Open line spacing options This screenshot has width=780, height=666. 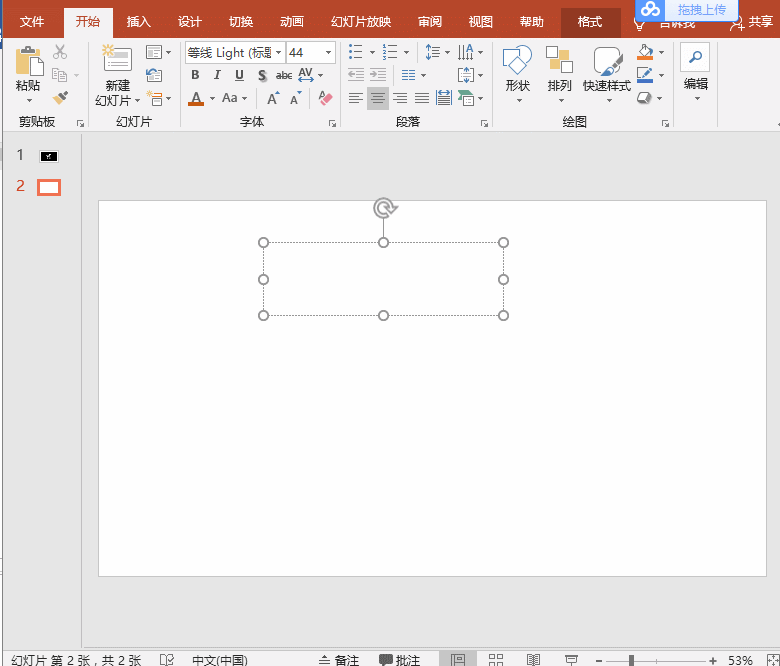point(433,52)
